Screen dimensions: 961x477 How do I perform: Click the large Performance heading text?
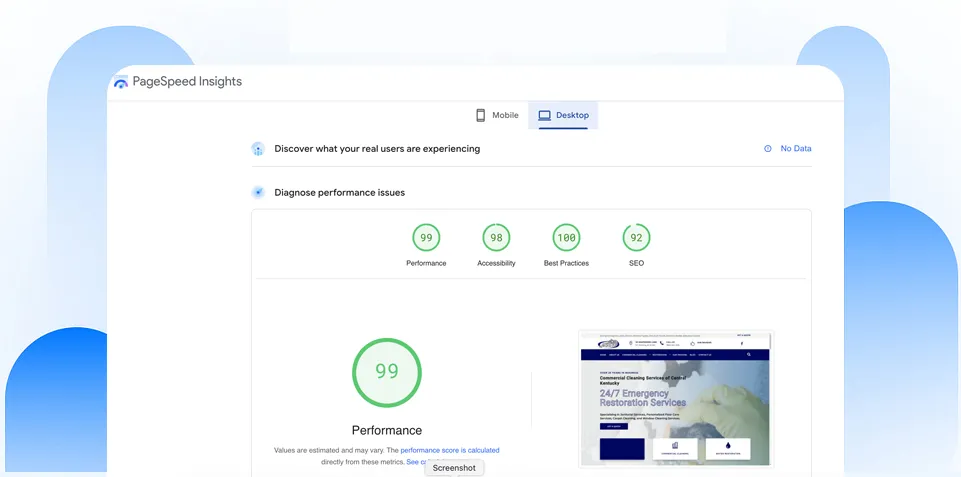(x=387, y=430)
